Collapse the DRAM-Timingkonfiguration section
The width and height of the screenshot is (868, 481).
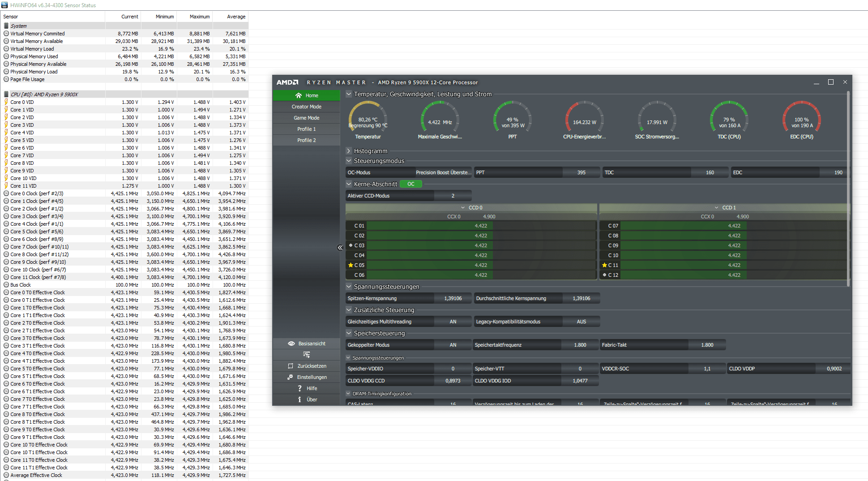pos(349,394)
